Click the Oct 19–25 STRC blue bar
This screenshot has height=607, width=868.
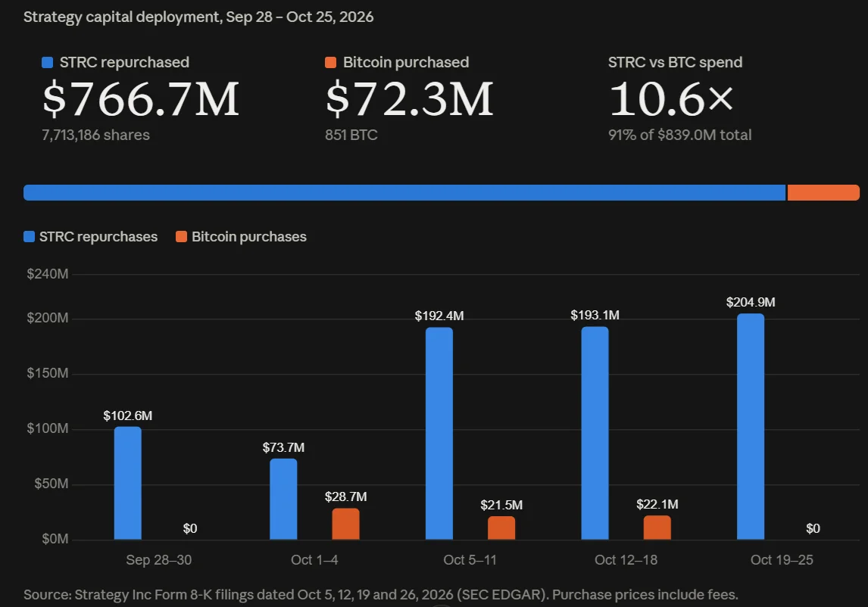pyautogui.click(x=751, y=427)
